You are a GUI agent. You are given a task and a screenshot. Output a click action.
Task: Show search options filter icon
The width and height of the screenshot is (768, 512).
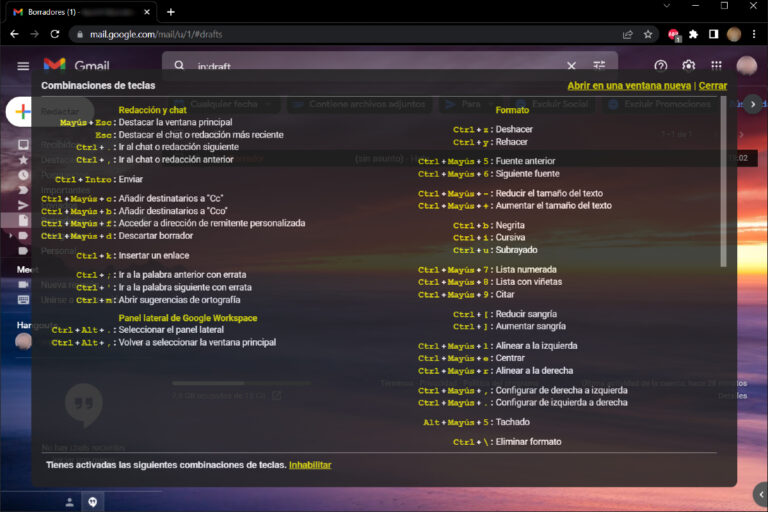point(599,66)
